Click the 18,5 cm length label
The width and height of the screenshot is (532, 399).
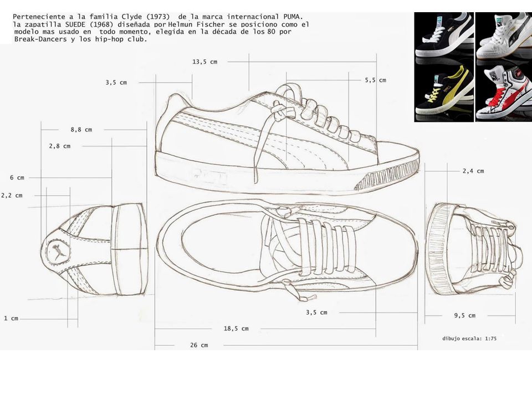point(236,329)
